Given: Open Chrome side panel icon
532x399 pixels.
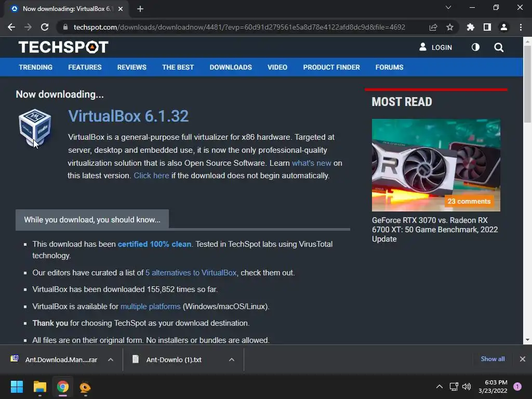Looking at the screenshot, I should click(487, 27).
